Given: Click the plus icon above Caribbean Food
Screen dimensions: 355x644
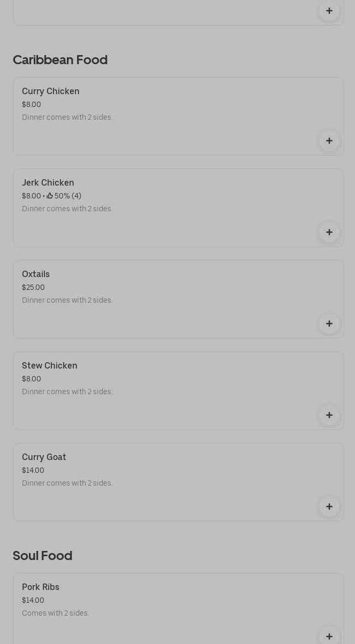Looking at the screenshot, I should [x=329, y=11].
